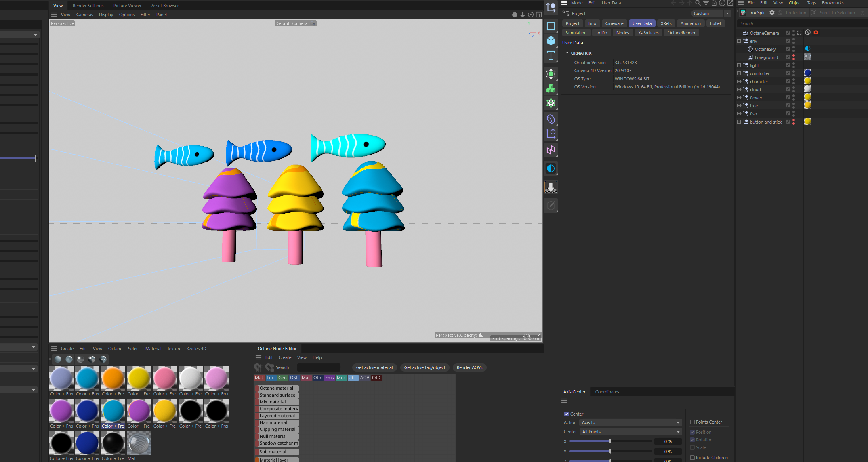
Task: Click the Render AOVs button
Action: tap(469, 367)
